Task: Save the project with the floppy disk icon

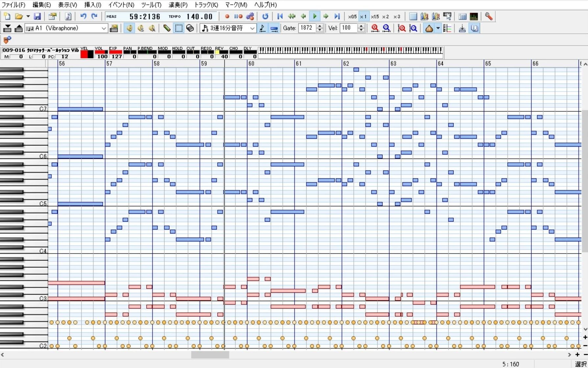Action: click(37, 16)
